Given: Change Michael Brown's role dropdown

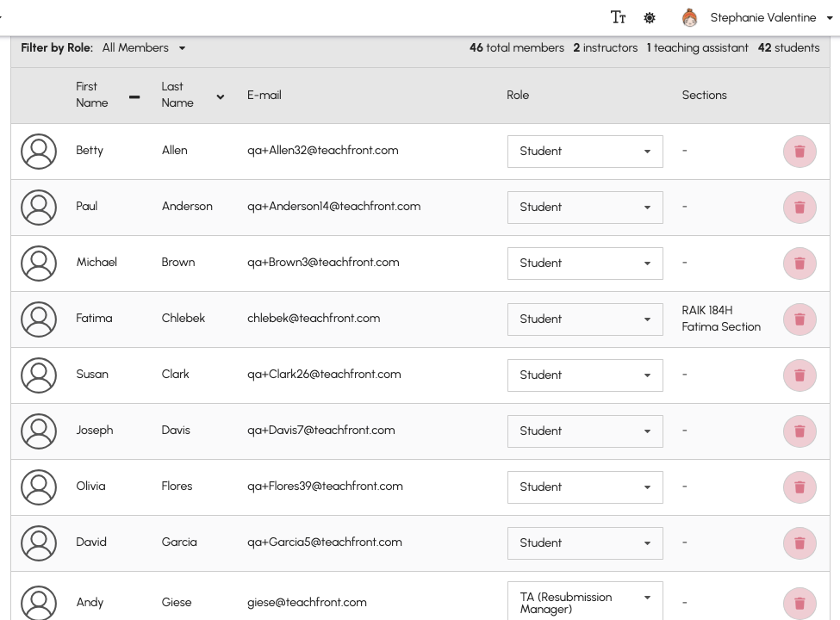Looking at the screenshot, I should pyautogui.click(x=585, y=263).
